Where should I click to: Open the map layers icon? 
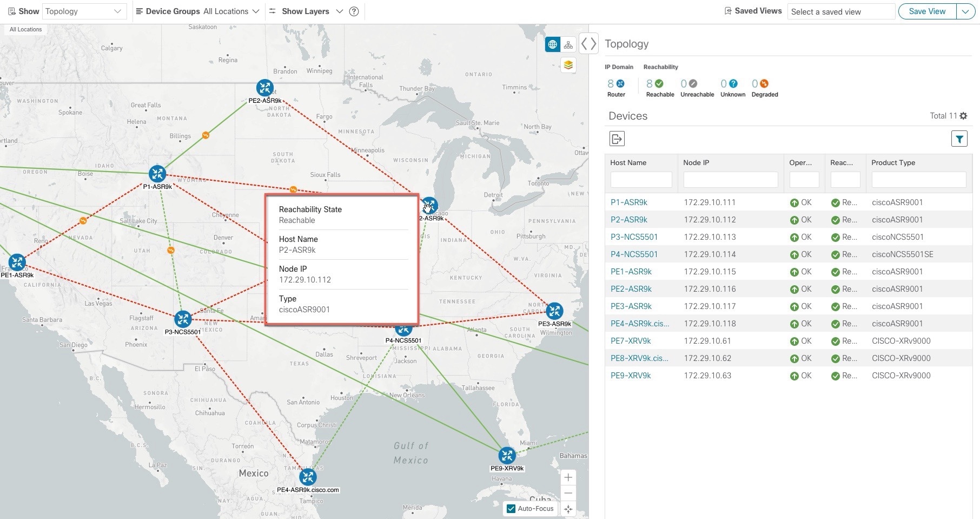pos(568,65)
